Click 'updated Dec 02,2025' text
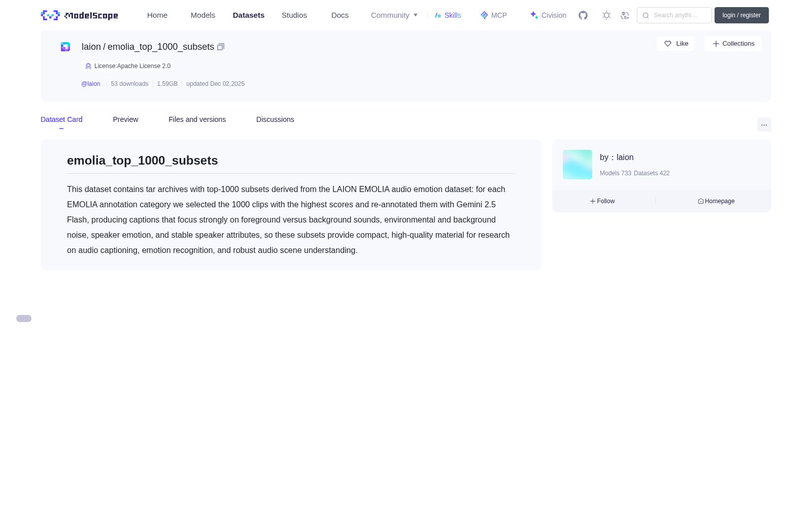This screenshot has width=812, height=508. click(215, 84)
